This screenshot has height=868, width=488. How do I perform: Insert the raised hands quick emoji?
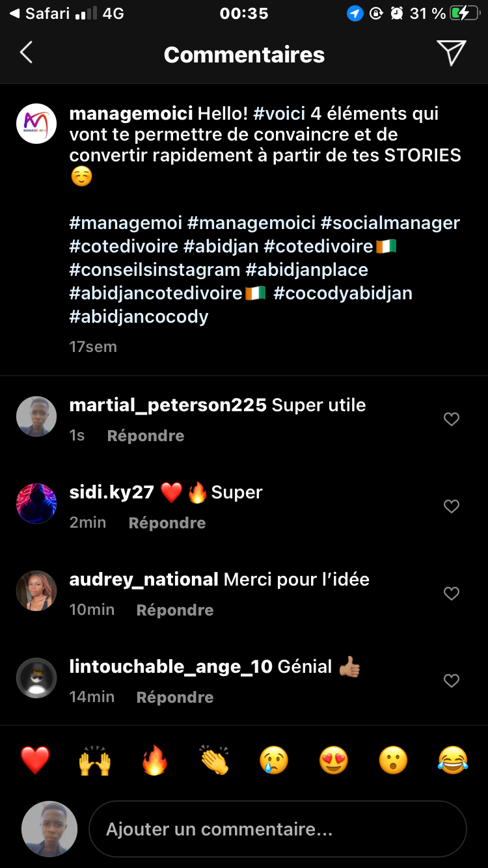tap(94, 760)
